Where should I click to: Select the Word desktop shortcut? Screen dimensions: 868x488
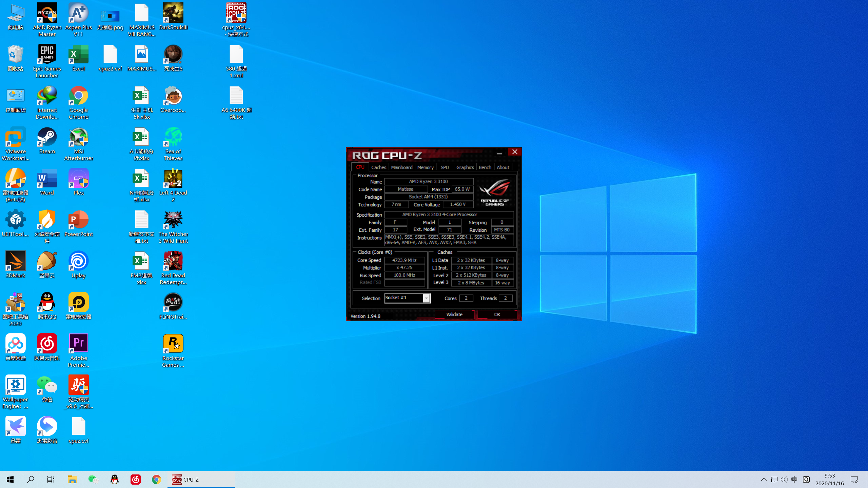tap(47, 182)
